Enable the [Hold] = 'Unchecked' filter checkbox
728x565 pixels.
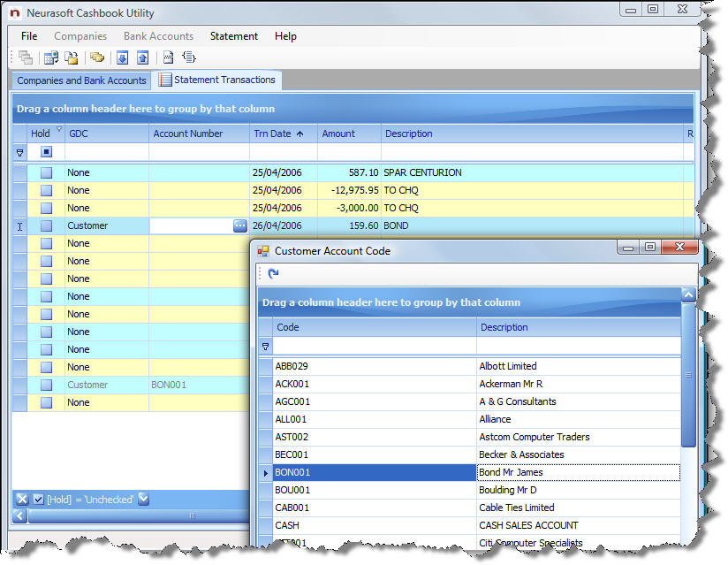37,499
